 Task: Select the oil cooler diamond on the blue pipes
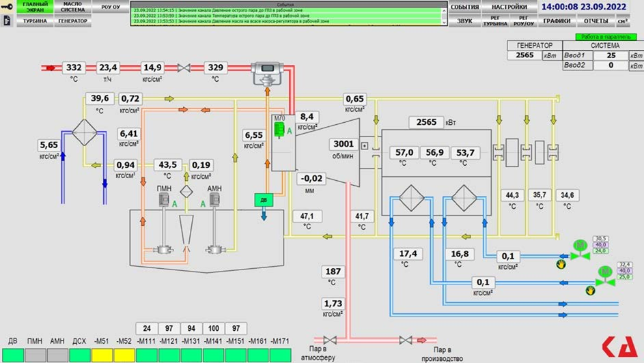[x=85, y=132]
